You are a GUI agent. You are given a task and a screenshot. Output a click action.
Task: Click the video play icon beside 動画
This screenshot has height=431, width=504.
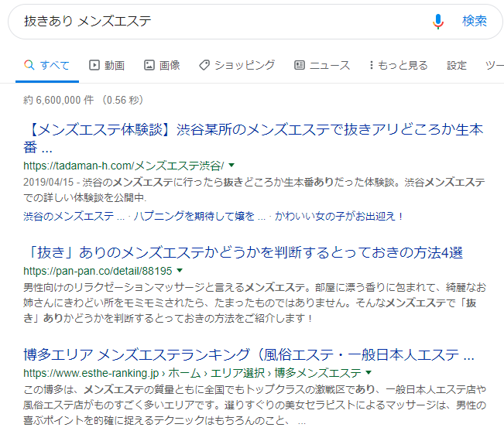coord(94,65)
